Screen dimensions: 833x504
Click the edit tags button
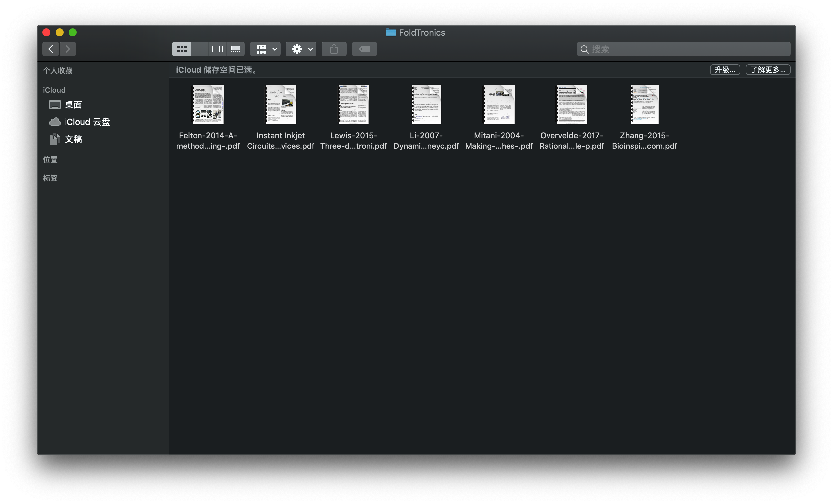(364, 49)
